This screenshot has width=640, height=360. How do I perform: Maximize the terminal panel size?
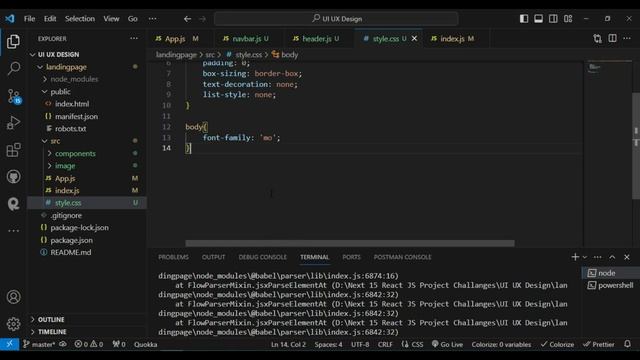(612, 257)
